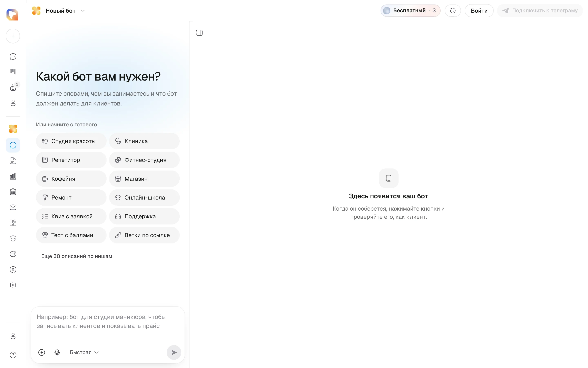The image size is (588, 368).
Task: Open the kanban columns icon in sidebar
Action: (x=13, y=71)
